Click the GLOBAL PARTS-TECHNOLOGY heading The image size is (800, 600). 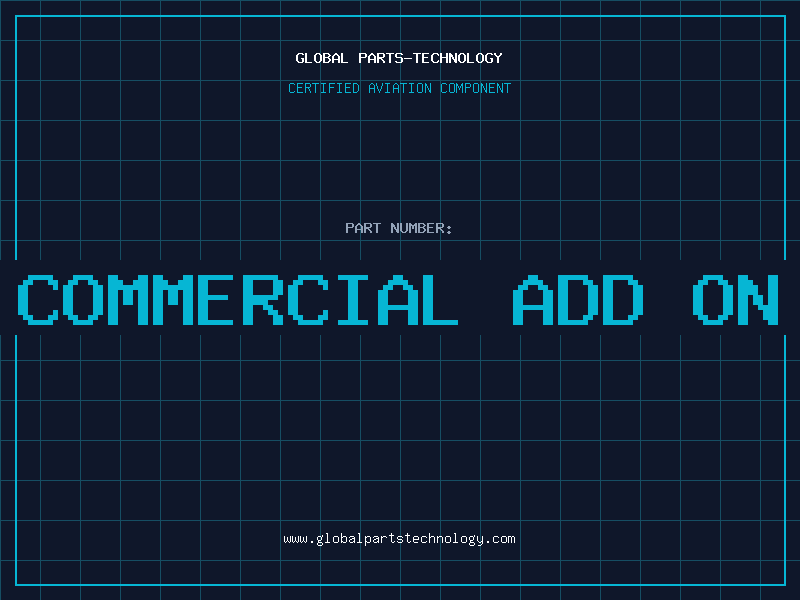click(x=399, y=58)
